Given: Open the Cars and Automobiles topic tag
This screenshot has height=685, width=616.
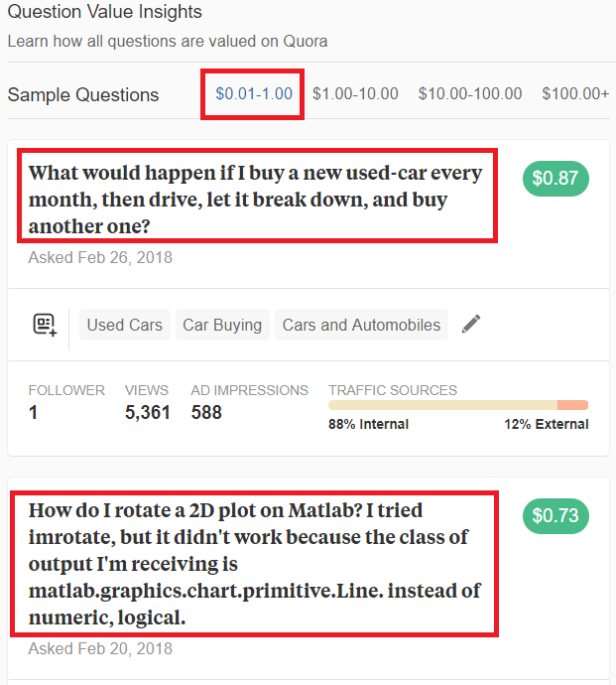Looking at the screenshot, I should [x=361, y=325].
